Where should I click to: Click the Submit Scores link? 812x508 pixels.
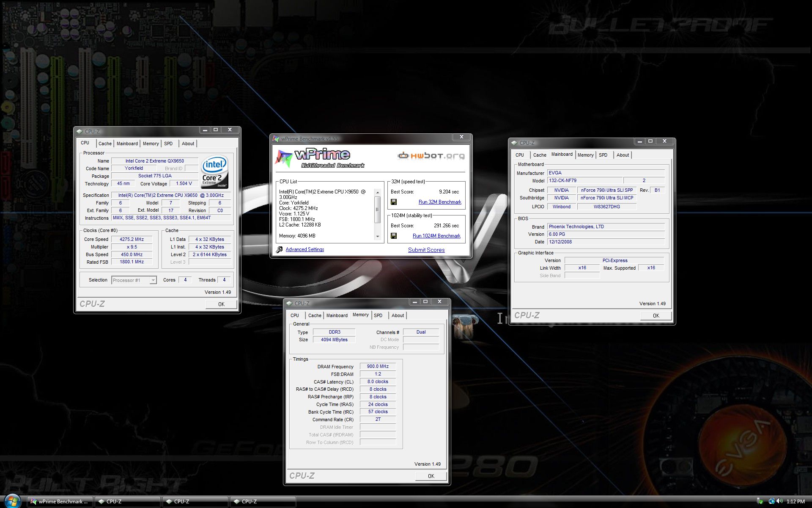[x=426, y=250]
